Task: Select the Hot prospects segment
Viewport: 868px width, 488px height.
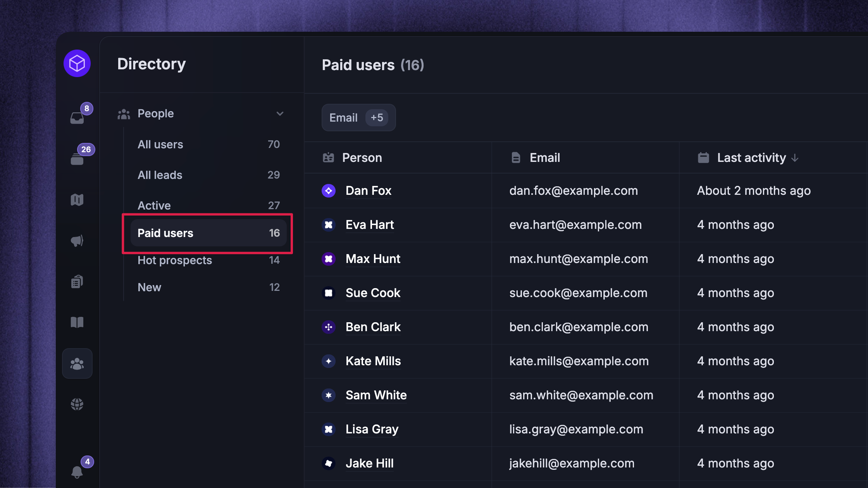Action: (x=208, y=260)
